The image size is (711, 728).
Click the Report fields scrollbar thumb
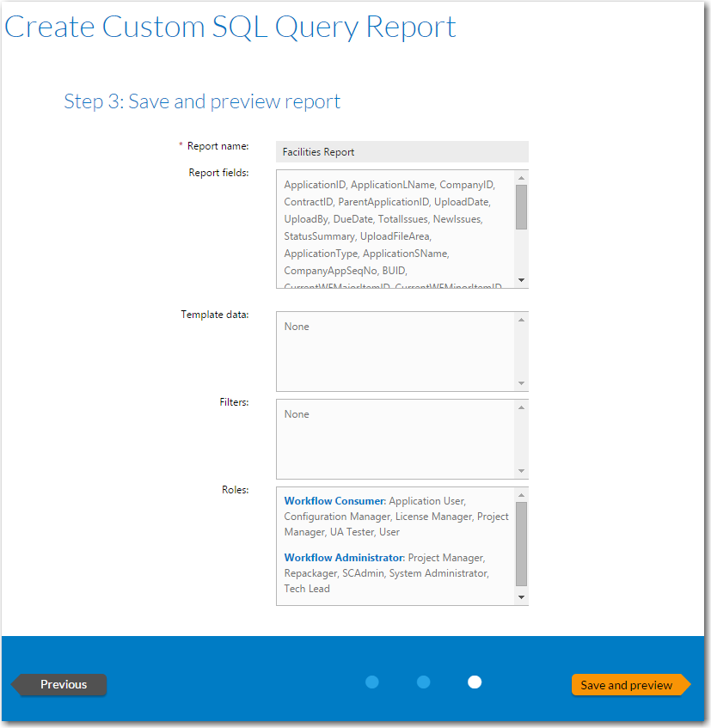[521, 206]
